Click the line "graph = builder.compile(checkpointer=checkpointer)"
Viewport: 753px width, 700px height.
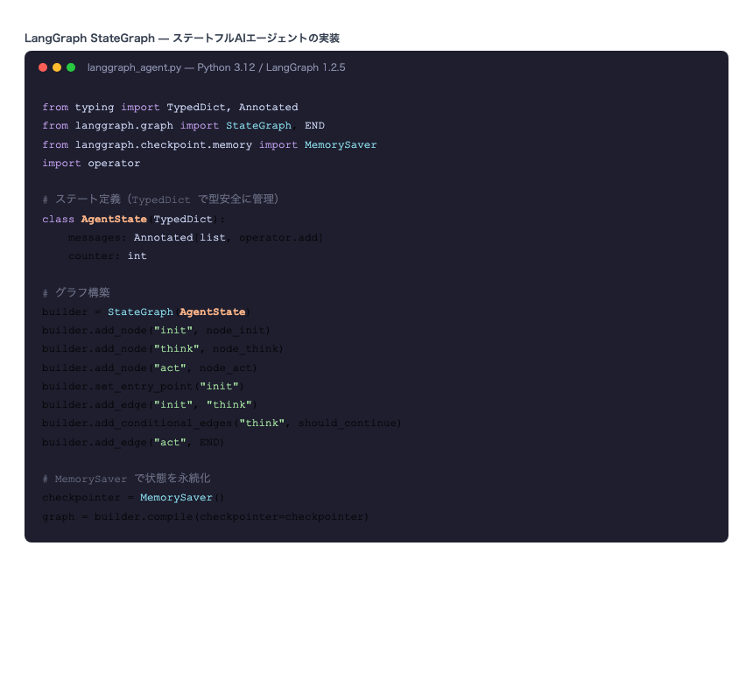(206, 517)
